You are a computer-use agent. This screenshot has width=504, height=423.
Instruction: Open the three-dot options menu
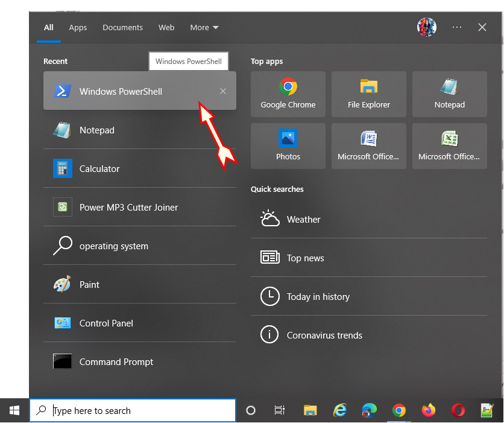point(456,27)
